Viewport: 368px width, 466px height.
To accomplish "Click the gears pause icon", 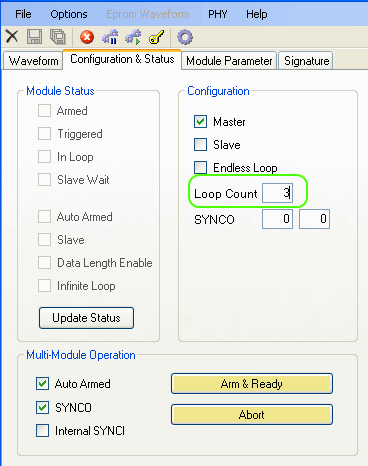I will point(110,37).
